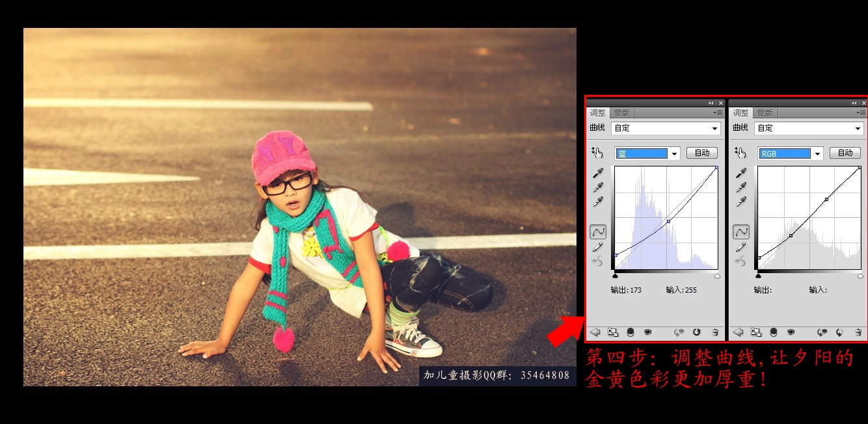
Task: Select pencil draw-curve tool in blue panel
Action: (597, 246)
